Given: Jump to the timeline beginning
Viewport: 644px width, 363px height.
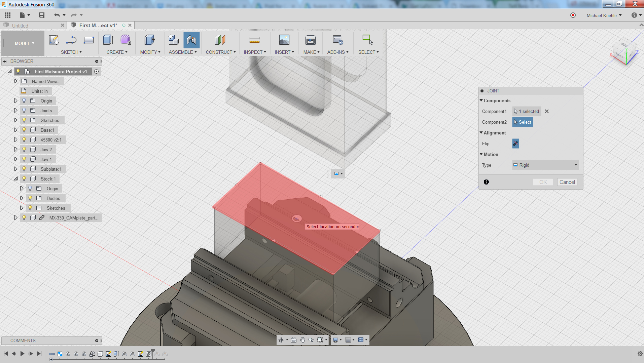Looking at the screenshot, I should pyautogui.click(x=6, y=354).
